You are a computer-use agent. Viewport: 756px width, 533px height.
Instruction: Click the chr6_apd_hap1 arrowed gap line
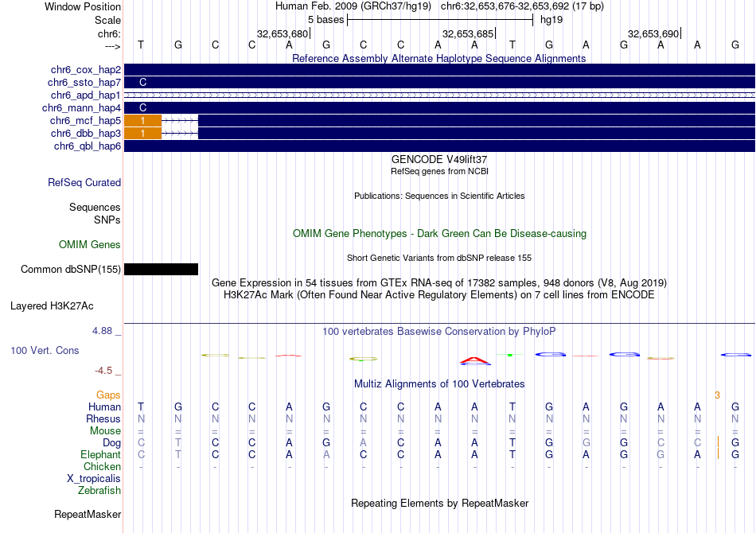click(x=440, y=95)
